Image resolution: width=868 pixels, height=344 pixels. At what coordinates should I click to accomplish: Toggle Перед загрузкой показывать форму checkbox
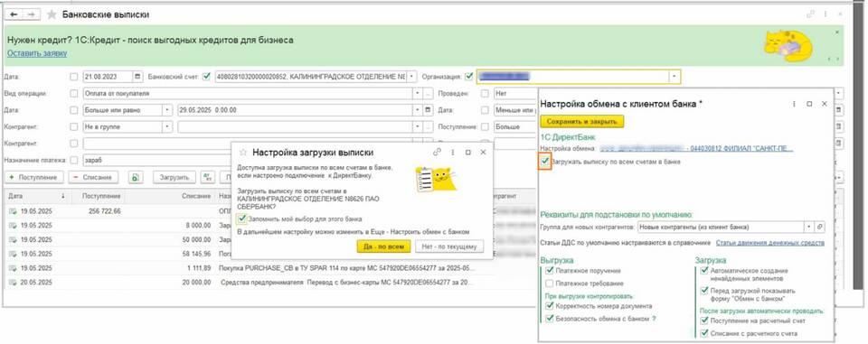704,291
